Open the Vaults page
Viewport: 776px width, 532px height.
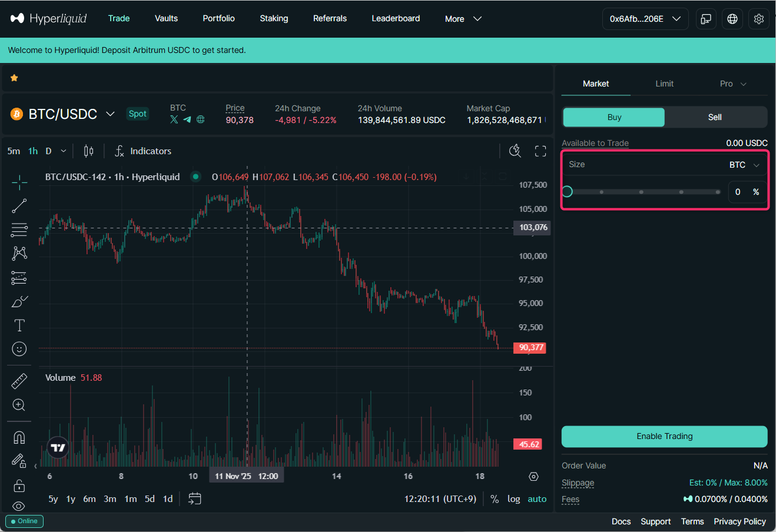point(166,18)
